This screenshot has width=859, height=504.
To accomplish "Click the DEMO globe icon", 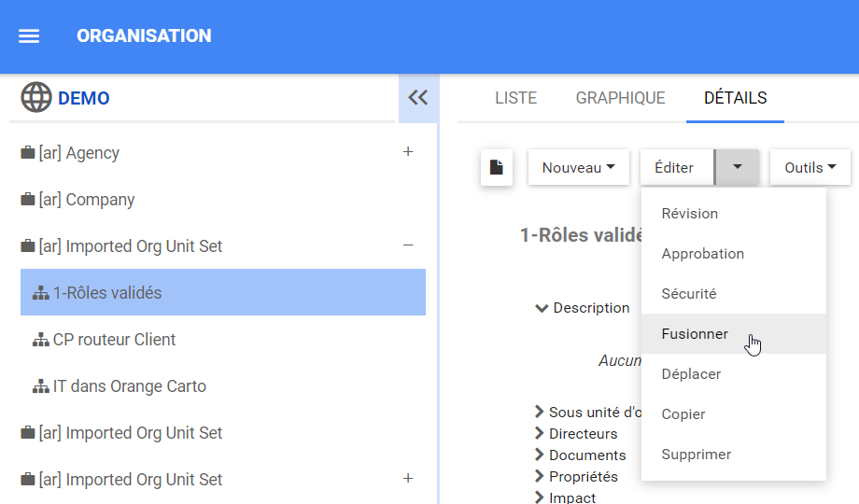I will click(x=36, y=97).
